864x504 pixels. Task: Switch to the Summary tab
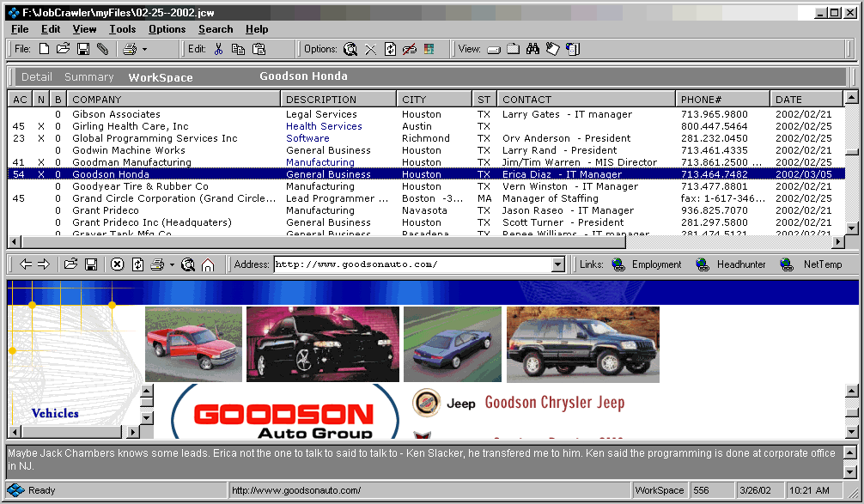88,77
